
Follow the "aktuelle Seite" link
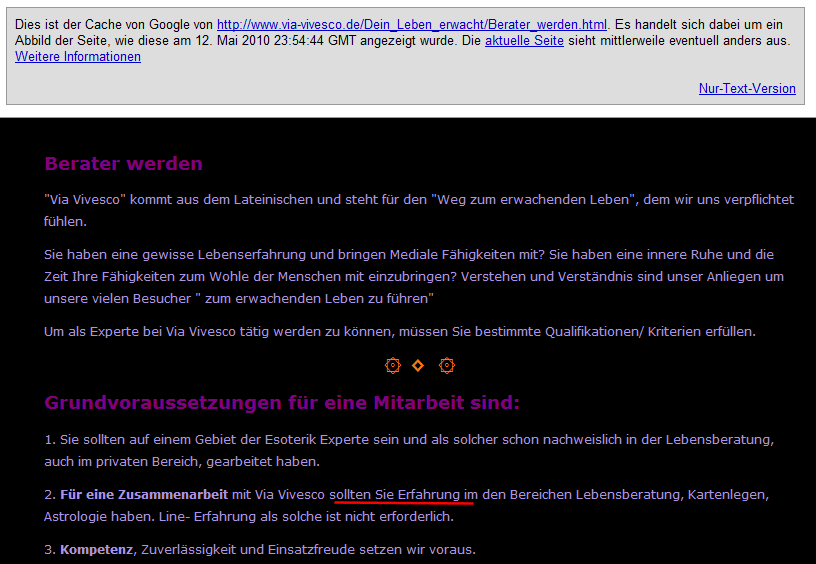(x=524, y=41)
